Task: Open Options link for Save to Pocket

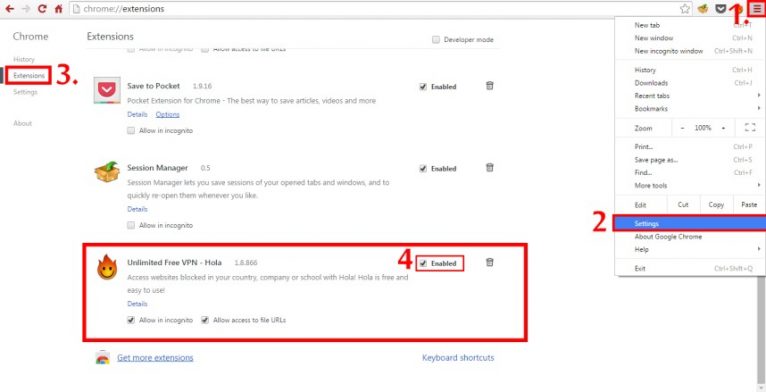Action: (168, 114)
